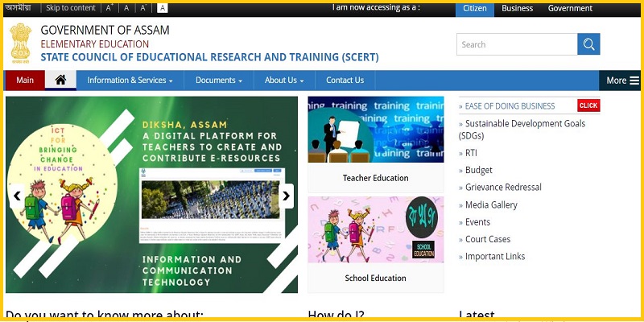Click the Government of Assam emblem logo
This screenshot has height=322, width=644.
(x=21, y=43)
